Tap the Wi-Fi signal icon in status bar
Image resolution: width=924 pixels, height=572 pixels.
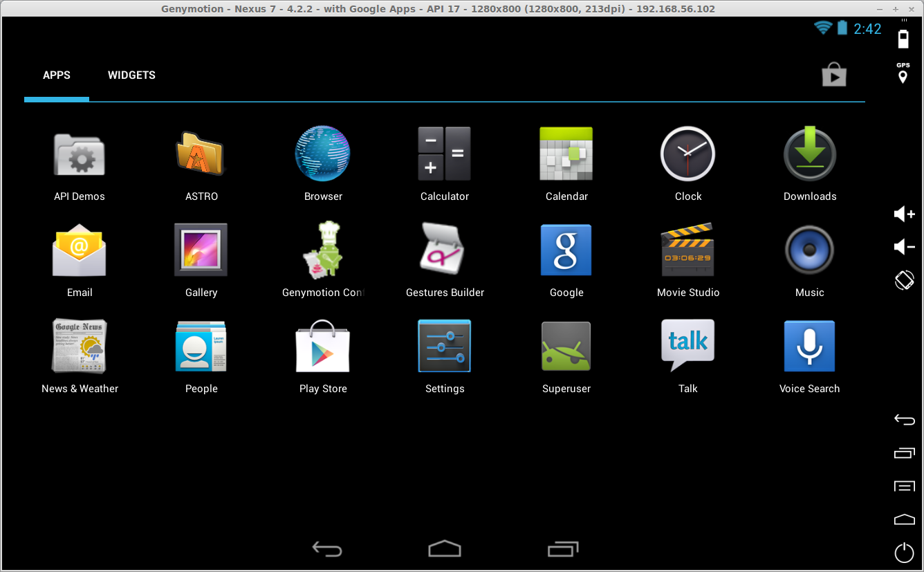(823, 28)
